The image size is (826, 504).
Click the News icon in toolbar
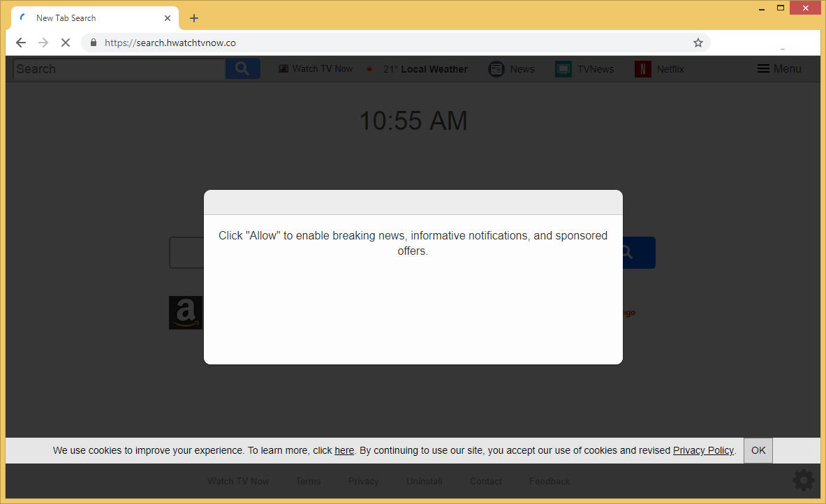496,69
